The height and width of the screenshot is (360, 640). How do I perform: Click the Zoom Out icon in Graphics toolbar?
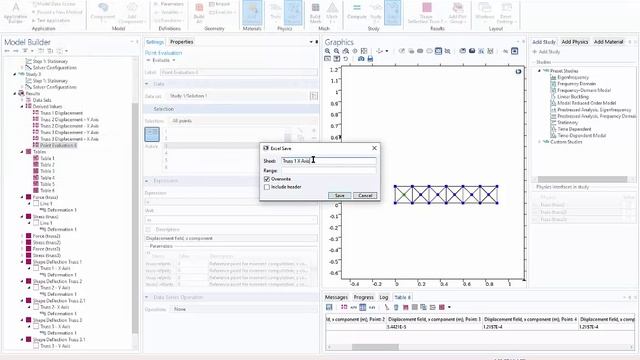336,51
